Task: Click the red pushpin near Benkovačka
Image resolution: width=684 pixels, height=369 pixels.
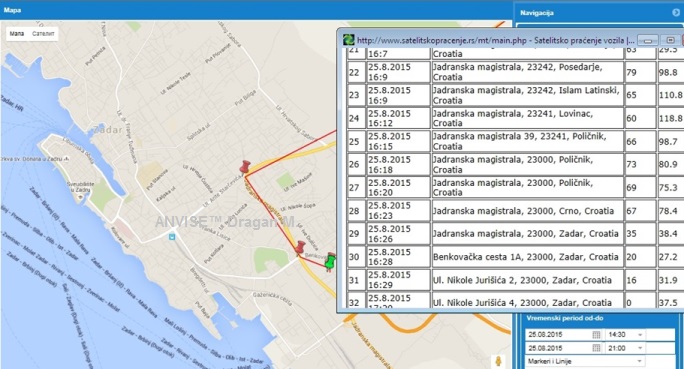Action: click(x=300, y=247)
